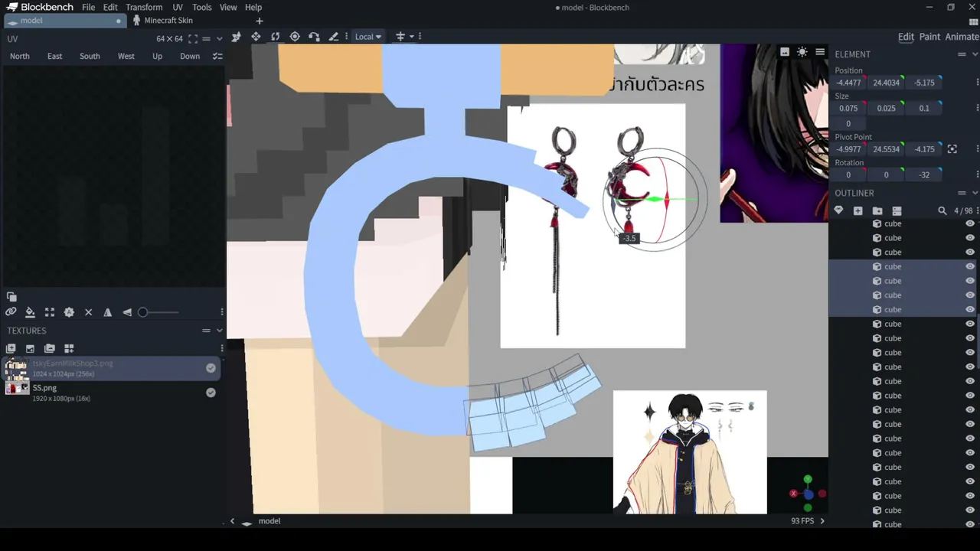
Task: Click the texture folder icon in Textures panel
Action: pos(50,348)
